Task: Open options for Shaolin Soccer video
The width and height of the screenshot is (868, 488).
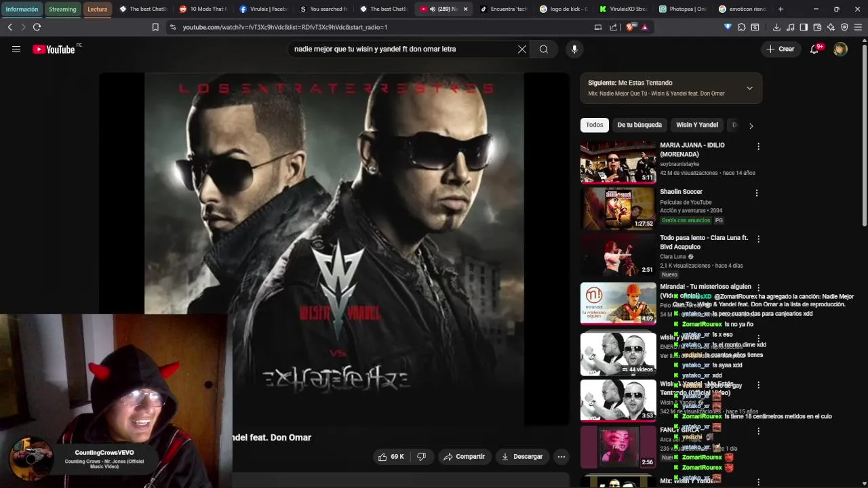Action: click(758, 193)
